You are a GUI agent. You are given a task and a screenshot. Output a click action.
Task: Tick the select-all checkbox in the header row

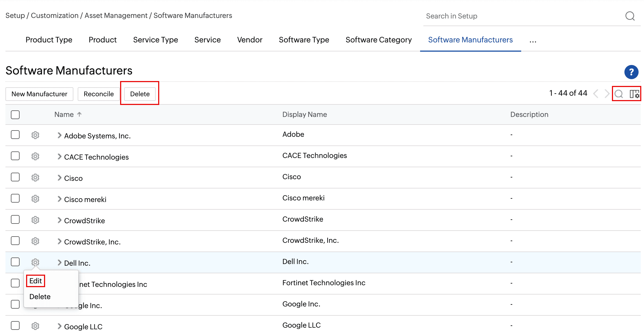pos(15,114)
